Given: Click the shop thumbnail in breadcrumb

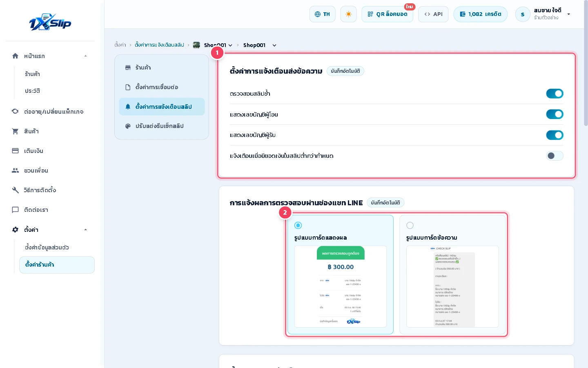Looking at the screenshot, I should point(196,45).
